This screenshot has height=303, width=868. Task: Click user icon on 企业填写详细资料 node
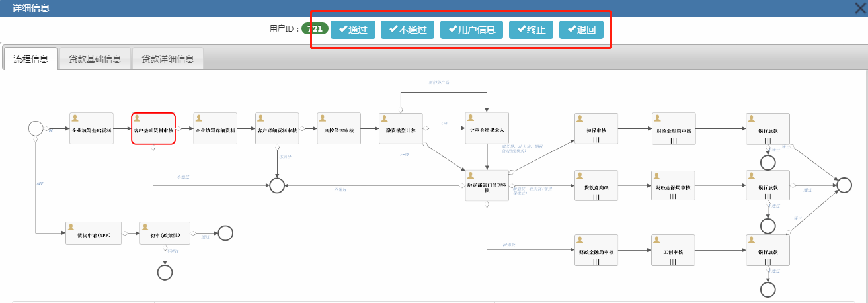tap(199, 118)
